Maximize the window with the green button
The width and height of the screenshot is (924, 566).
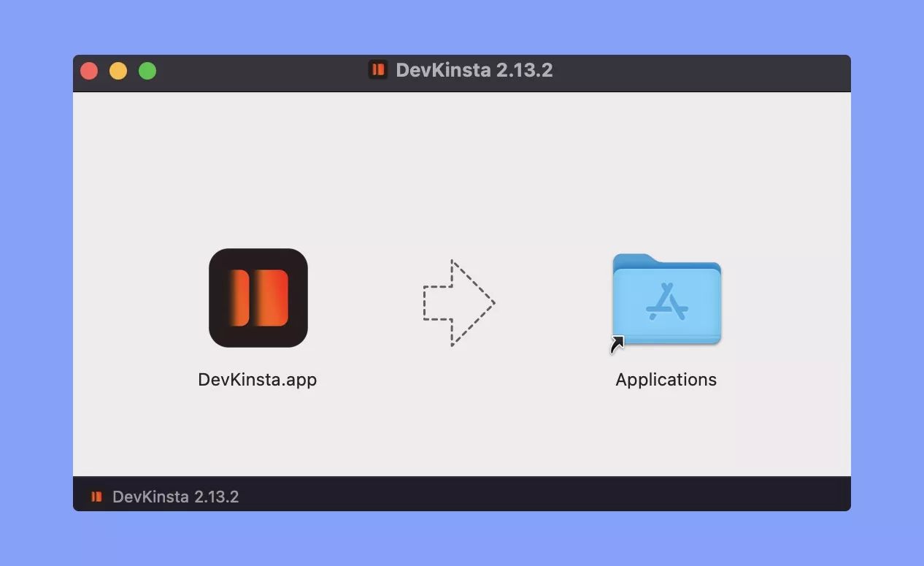click(x=147, y=71)
